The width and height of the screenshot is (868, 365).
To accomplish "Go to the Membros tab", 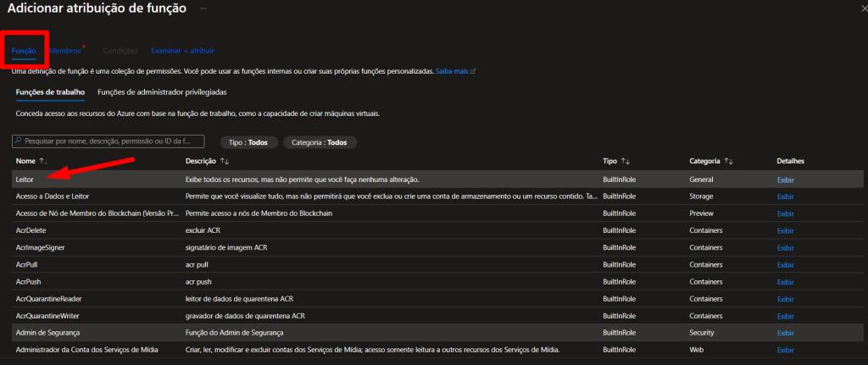I will point(64,51).
